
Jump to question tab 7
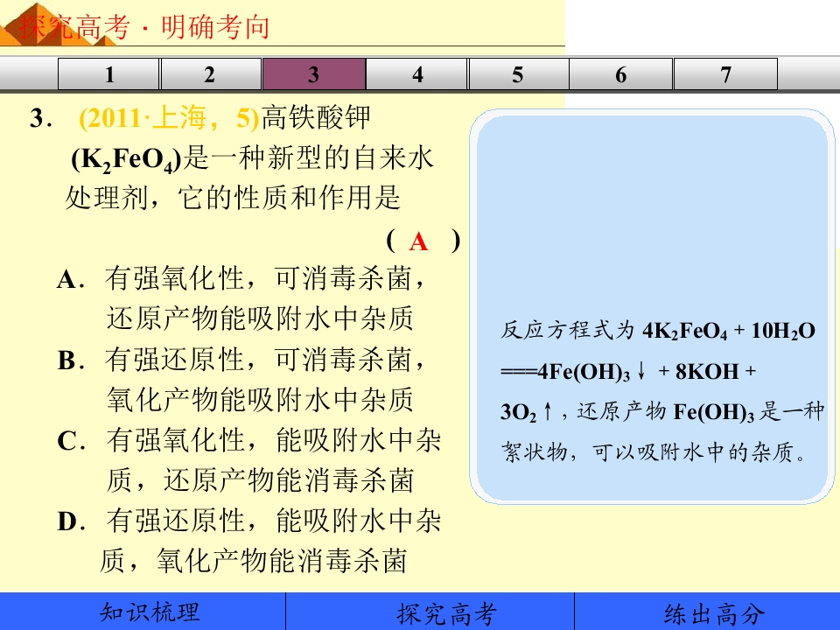click(725, 73)
